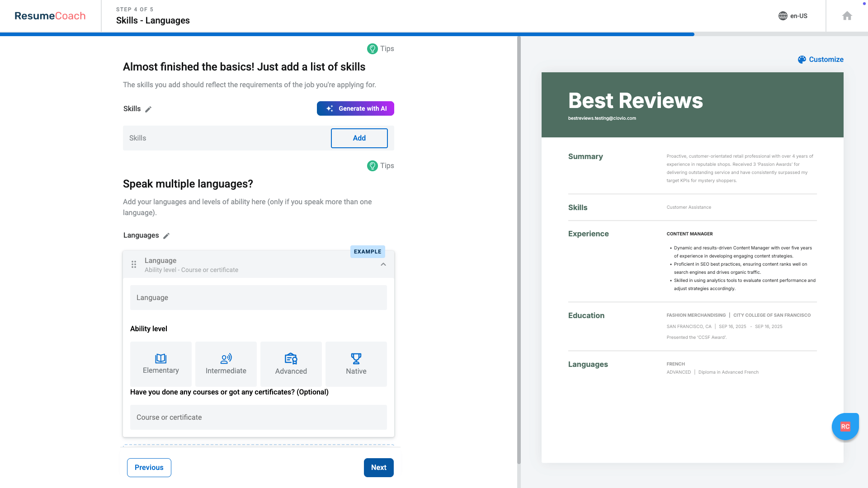
Task: Open the Customize panel
Action: [x=821, y=59]
